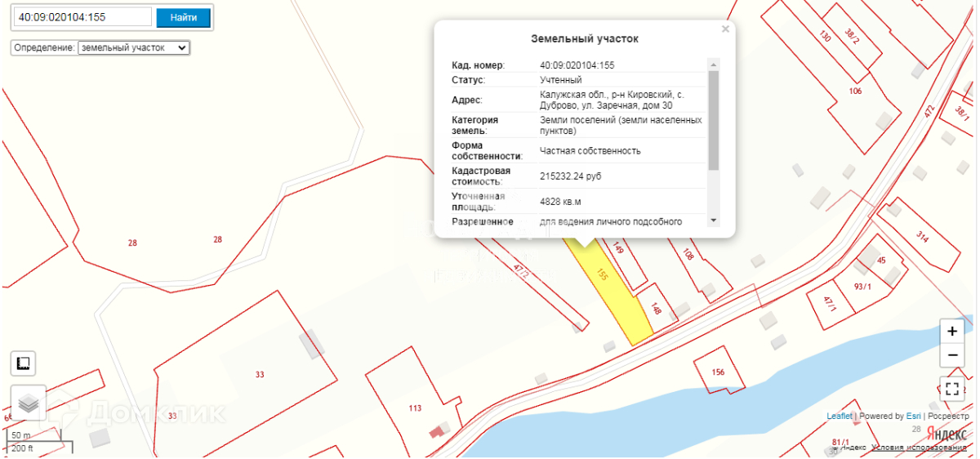The height and width of the screenshot is (459, 980).
Task: Open the Leaflet attribution link
Action: tap(840, 416)
